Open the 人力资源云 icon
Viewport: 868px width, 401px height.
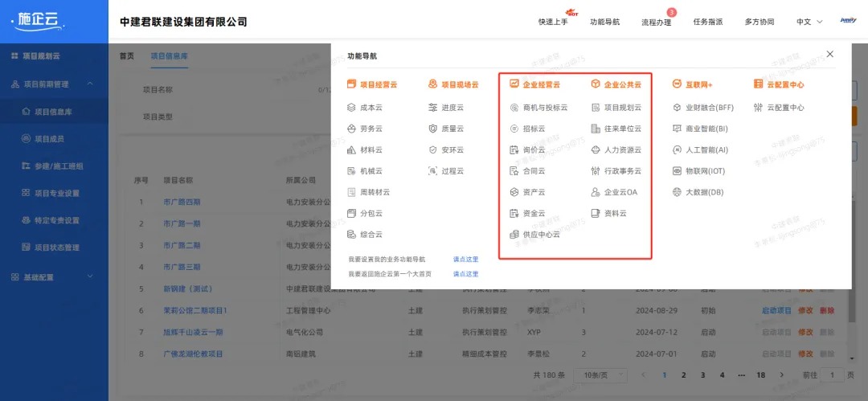(x=596, y=149)
